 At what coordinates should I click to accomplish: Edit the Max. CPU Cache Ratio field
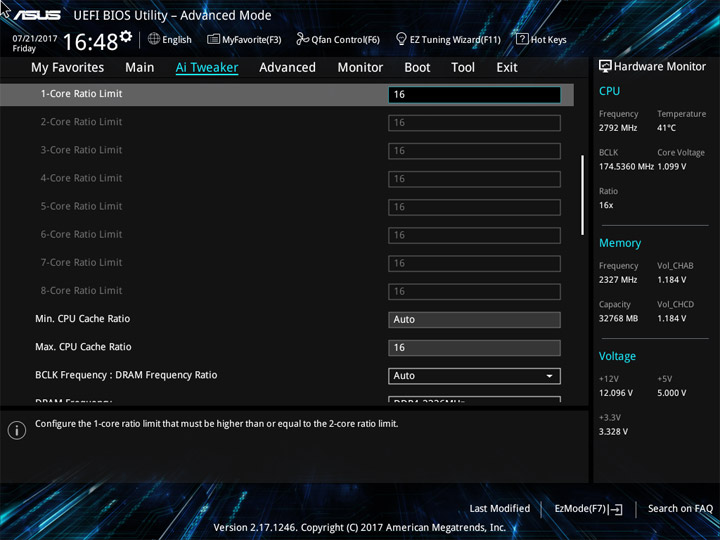[474, 348]
